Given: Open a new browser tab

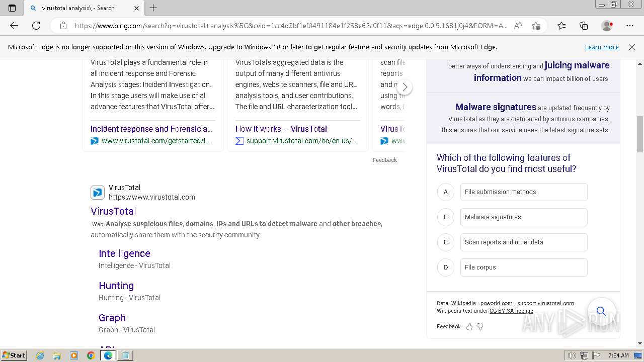Looking at the screenshot, I should pyautogui.click(x=153, y=8).
